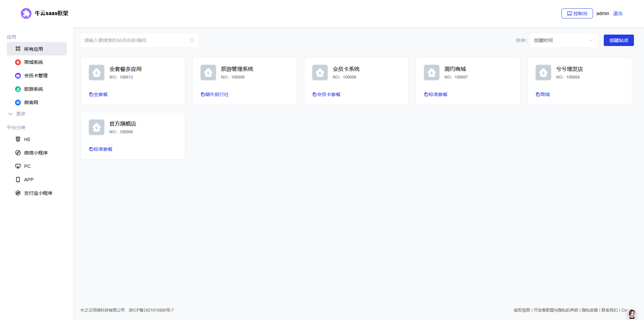Viewport: 644px width, 320px height.
Task: Click the NO: 100013 site number
Action: coord(121,77)
